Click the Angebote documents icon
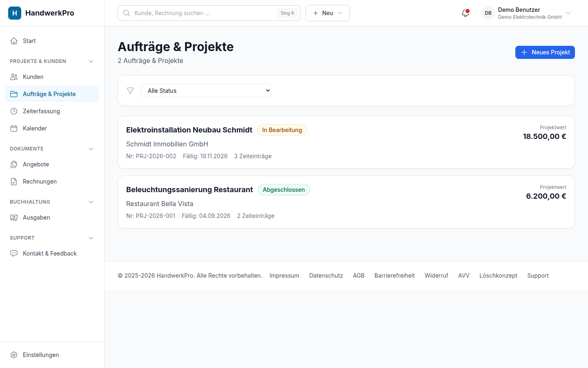Image resolution: width=588 pixels, height=368 pixels. tap(14, 164)
